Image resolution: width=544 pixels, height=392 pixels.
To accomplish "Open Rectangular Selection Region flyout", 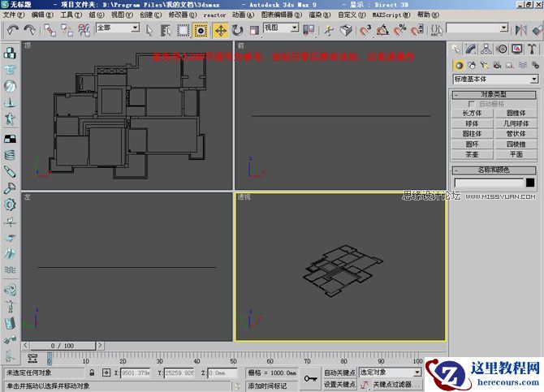I will 183,31.
